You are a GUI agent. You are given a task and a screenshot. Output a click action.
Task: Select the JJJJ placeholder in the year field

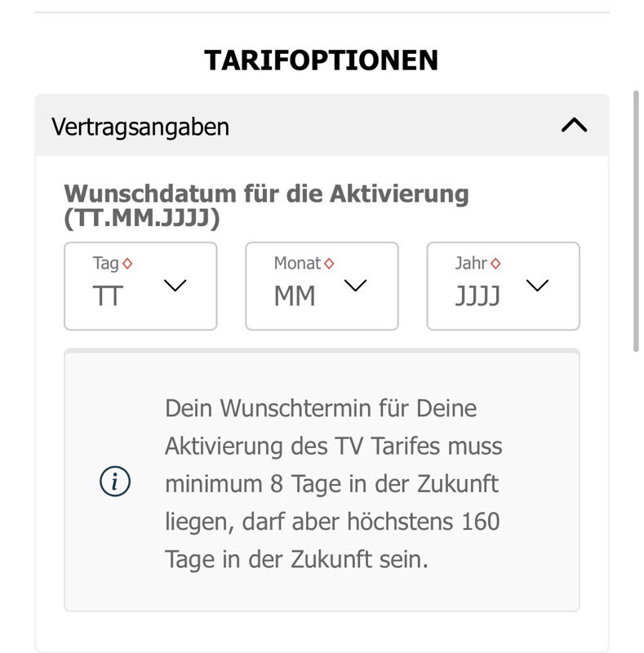[477, 296]
